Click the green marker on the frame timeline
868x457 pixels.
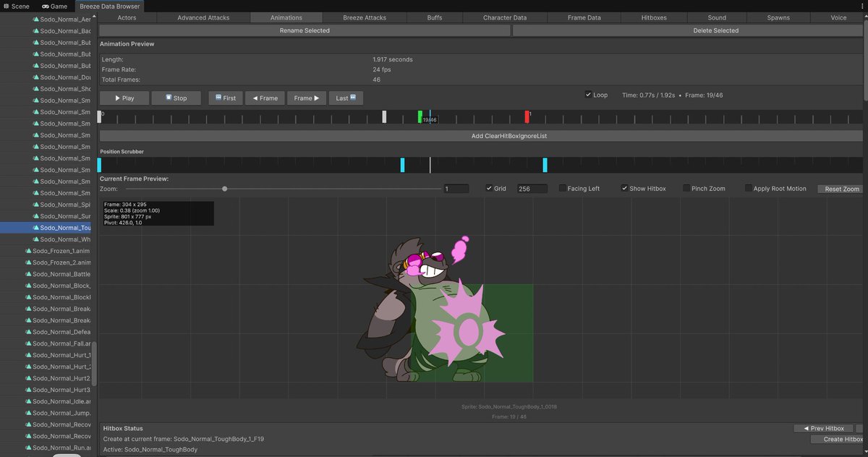(420, 116)
